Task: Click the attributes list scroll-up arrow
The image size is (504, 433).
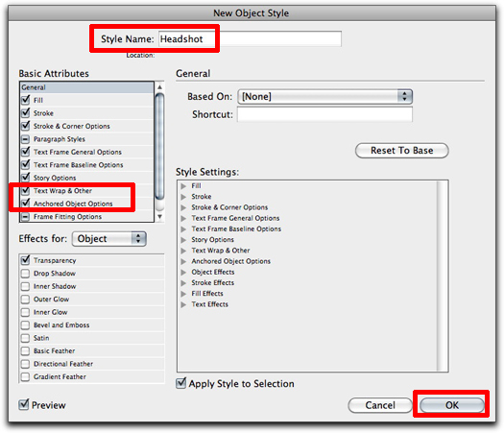Action: [159, 87]
